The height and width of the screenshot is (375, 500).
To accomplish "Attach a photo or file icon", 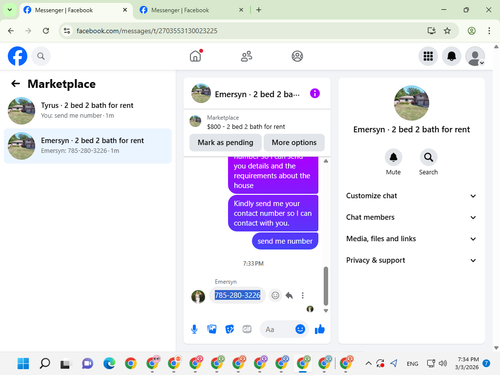I will (x=212, y=329).
